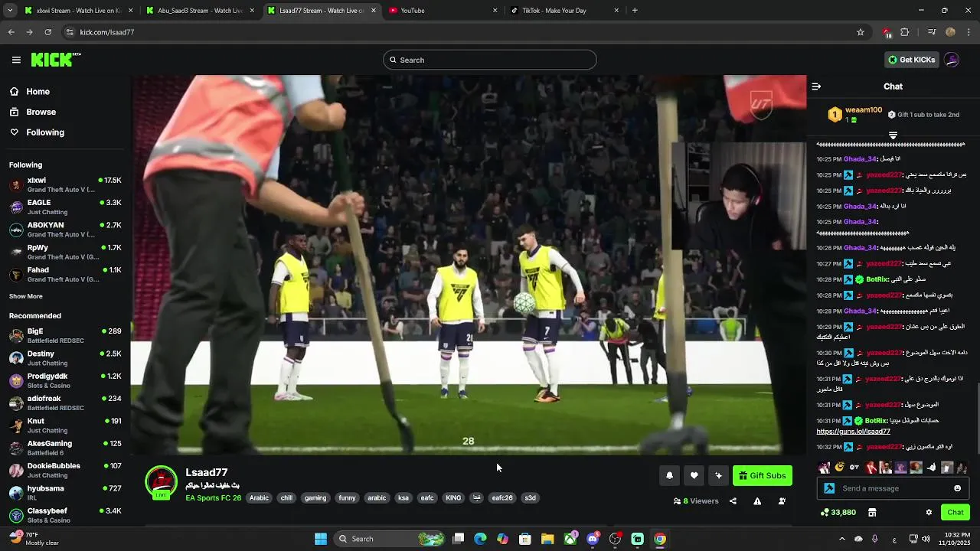Screen dimensions: 980x551
Task: Click the 8 Viewers count
Action: pyautogui.click(x=696, y=501)
